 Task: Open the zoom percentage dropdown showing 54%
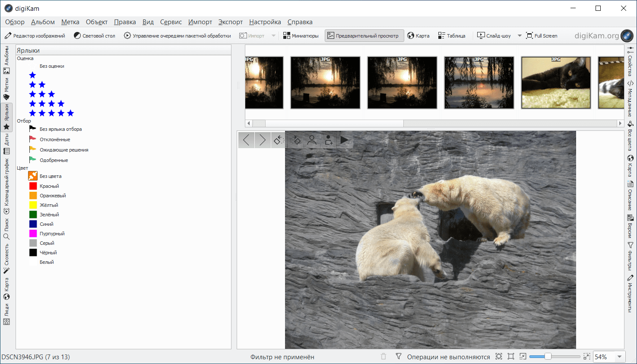[x=620, y=357]
